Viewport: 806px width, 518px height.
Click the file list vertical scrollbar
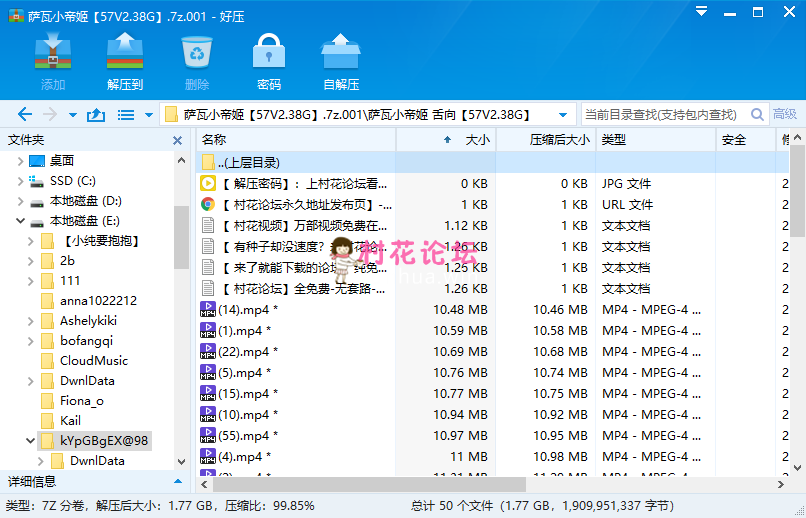tap(797, 189)
